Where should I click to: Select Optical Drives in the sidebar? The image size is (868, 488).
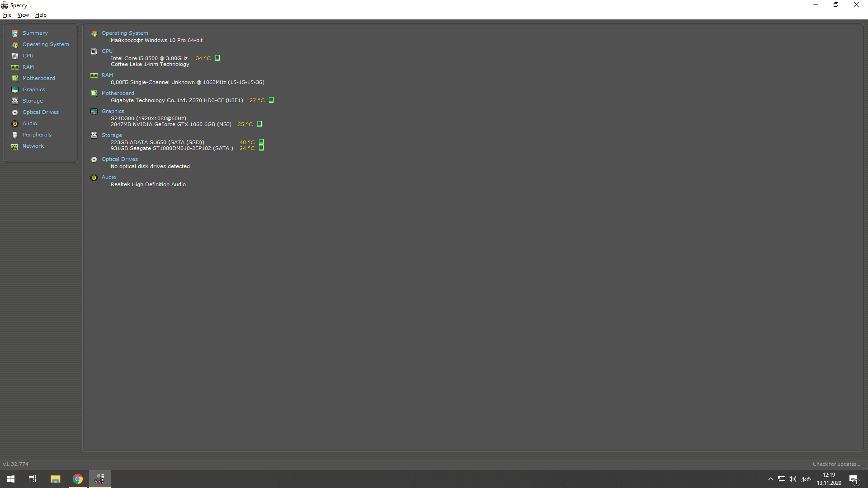pos(41,112)
